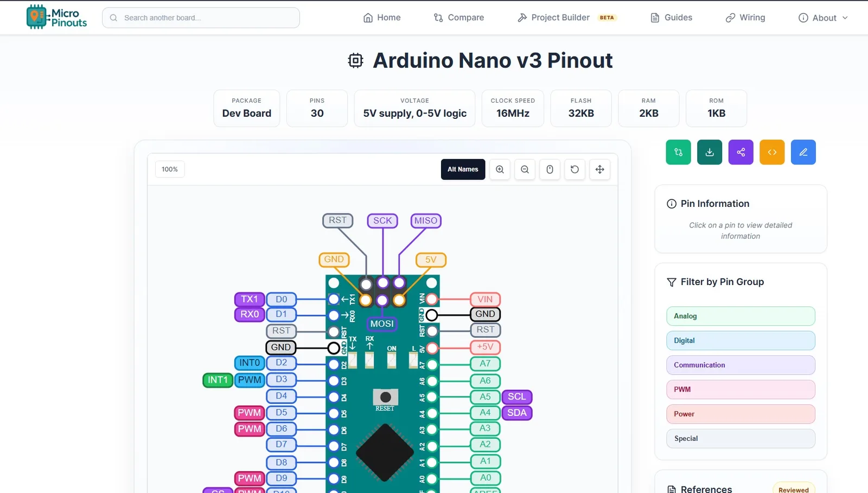Toggle the Analog pin group filter

[x=741, y=316]
